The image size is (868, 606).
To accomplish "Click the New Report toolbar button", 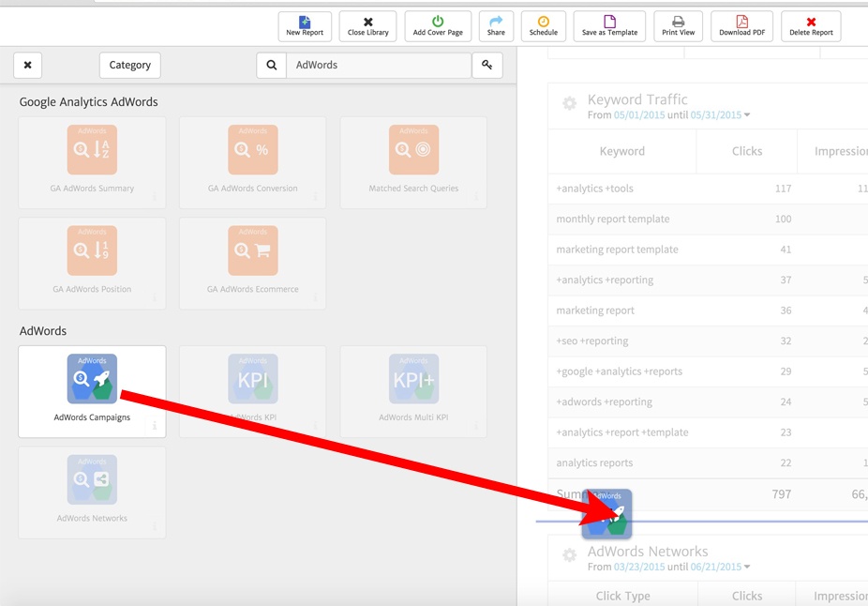I will tap(305, 27).
